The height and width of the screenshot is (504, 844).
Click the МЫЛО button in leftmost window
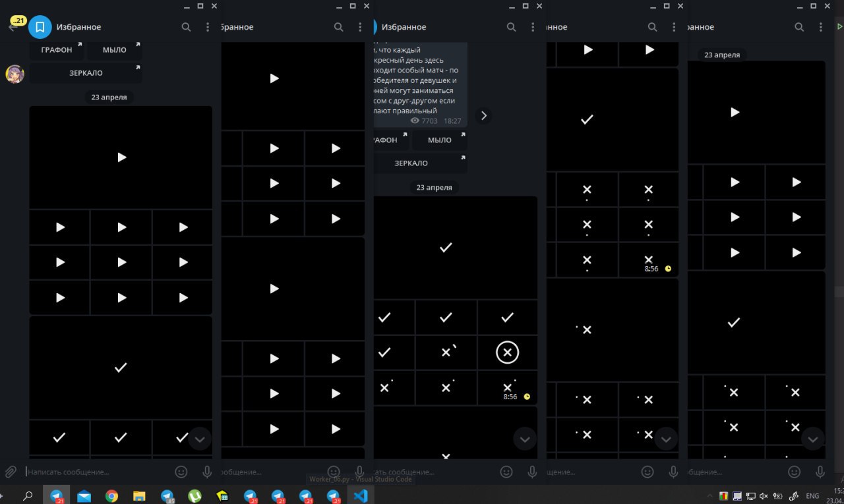coord(114,50)
